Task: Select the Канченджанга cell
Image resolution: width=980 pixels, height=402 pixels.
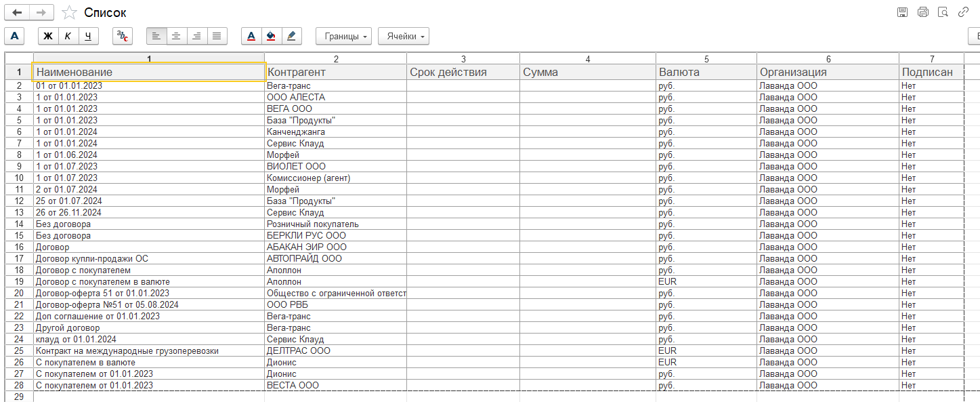Action: (335, 132)
